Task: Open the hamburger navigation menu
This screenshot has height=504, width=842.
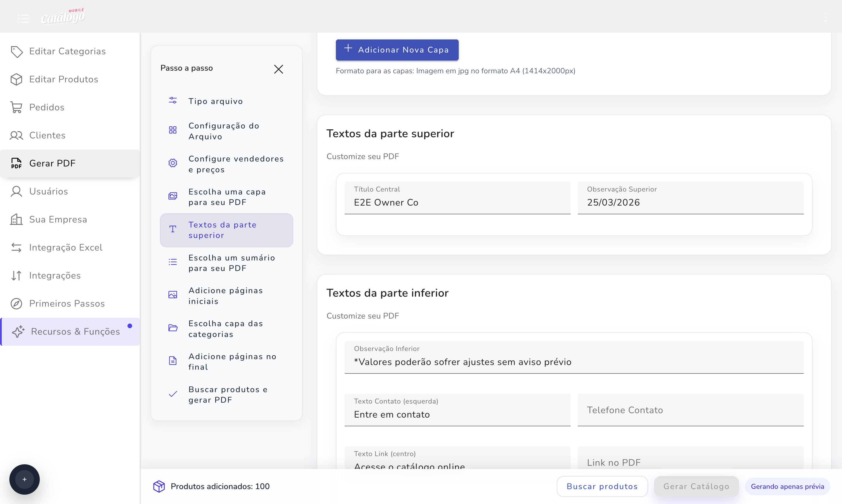Action: pyautogui.click(x=23, y=18)
